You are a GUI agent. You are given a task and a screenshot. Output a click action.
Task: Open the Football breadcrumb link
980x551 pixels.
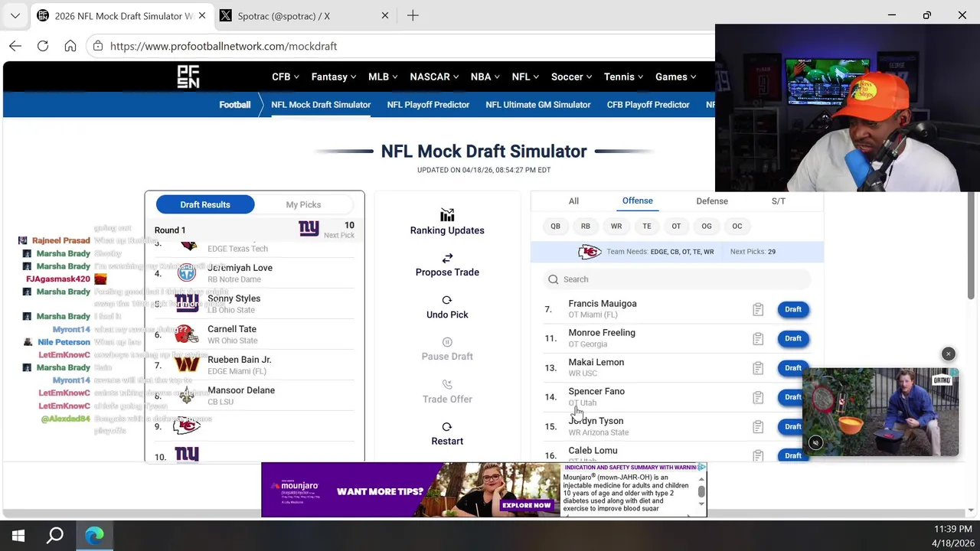pyautogui.click(x=235, y=105)
